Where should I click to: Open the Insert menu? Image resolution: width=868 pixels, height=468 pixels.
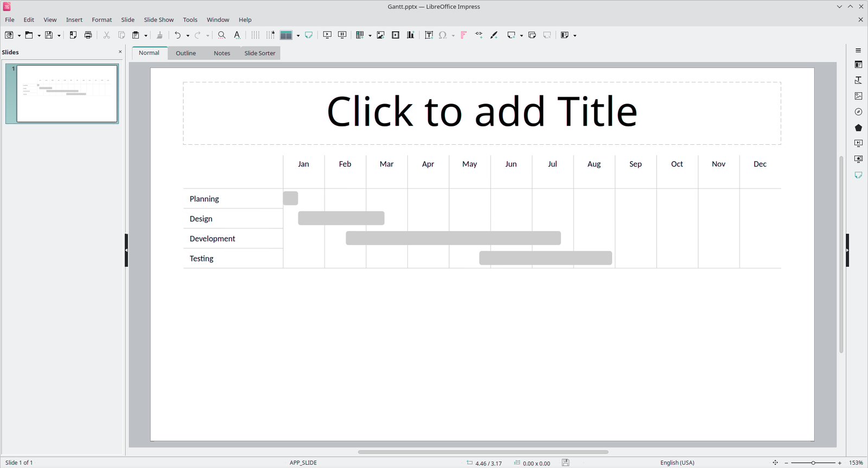tap(74, 20)
